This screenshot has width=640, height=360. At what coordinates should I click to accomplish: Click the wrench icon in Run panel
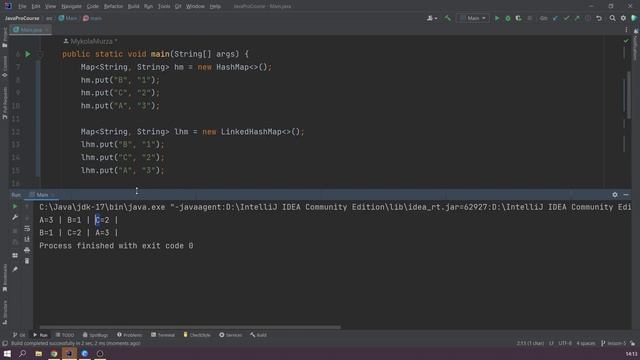tap(15, 218)
